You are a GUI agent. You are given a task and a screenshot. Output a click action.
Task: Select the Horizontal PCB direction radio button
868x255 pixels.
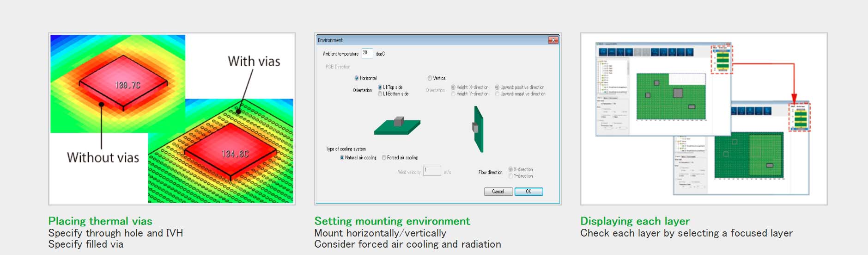click(x=356, y=78)
